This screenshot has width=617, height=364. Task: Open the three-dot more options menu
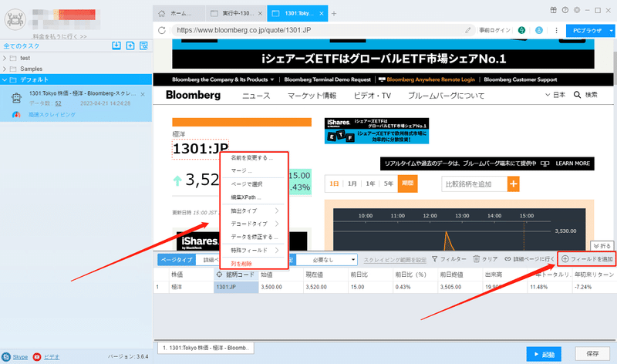(556, 30)
